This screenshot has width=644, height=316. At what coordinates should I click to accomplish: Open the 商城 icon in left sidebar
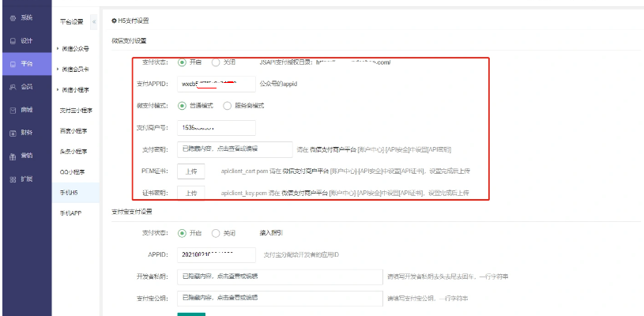pos(11,110)
